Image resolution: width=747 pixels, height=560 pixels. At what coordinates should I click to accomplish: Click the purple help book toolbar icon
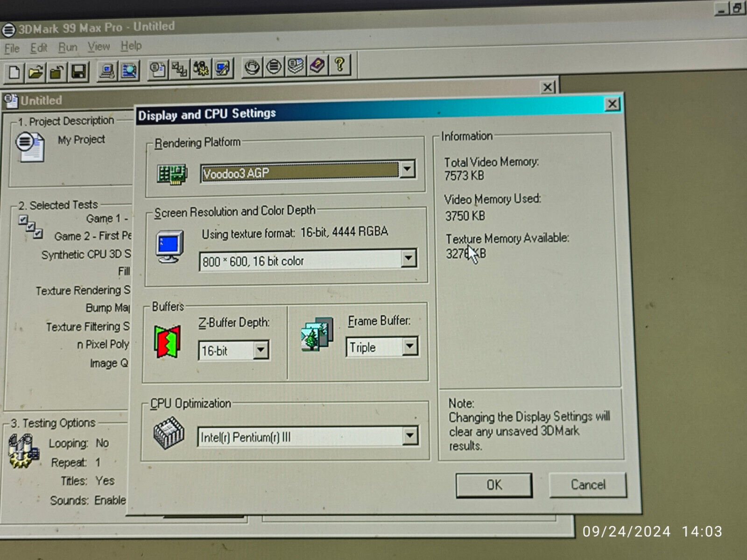[318, 65]
